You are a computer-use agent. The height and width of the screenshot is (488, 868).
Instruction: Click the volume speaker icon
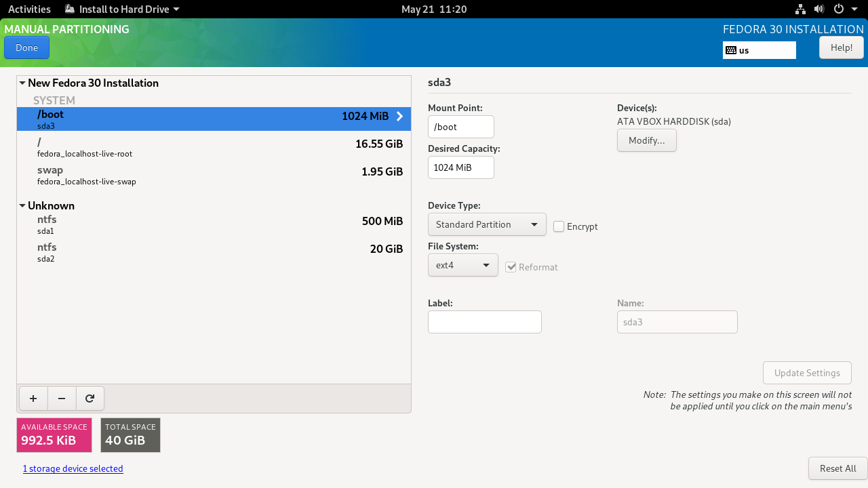click(x=819, y=9)
